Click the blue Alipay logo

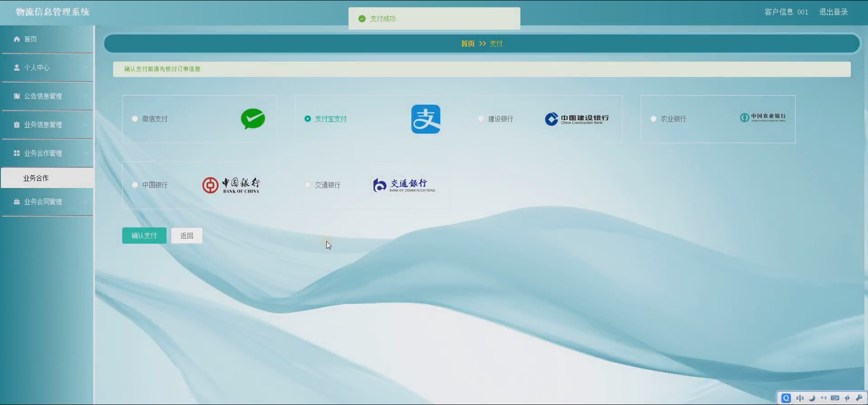[426, 119]
